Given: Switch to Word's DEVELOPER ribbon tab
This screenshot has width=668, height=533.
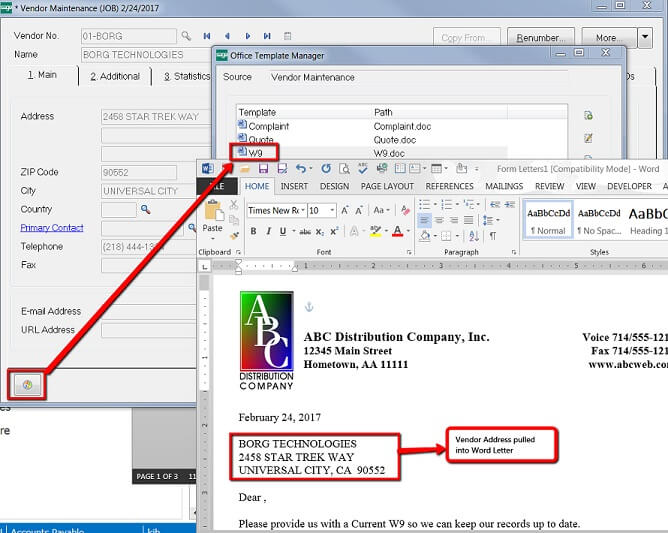Looking at the screenshot, I should [x=629, y=186].
